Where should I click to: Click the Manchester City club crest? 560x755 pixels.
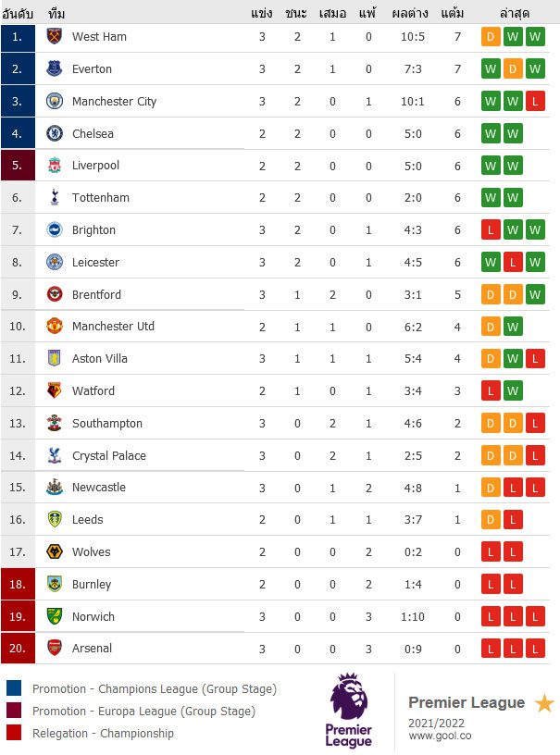(x=55, y=101)
